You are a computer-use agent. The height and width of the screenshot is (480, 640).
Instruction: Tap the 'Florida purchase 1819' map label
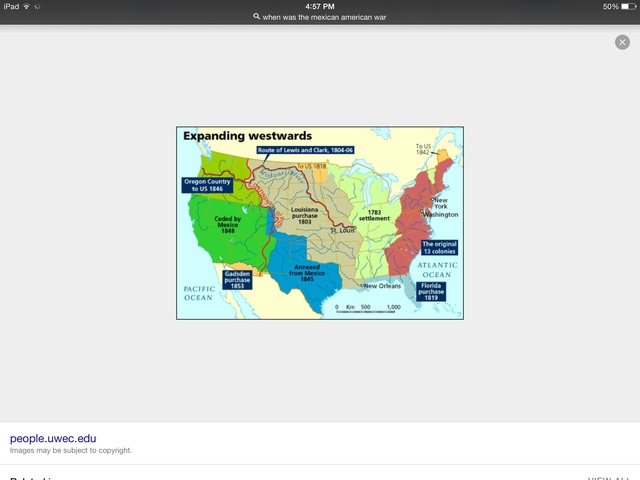point(431,291)
